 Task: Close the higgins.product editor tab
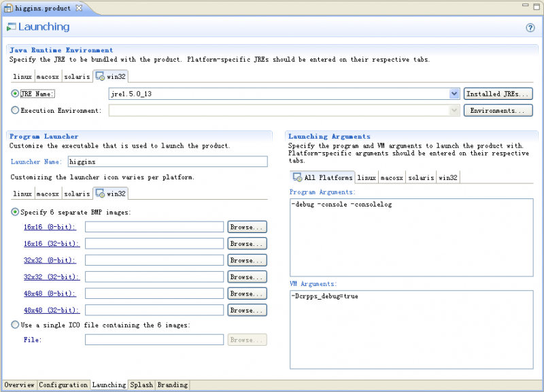click(79, 7)
